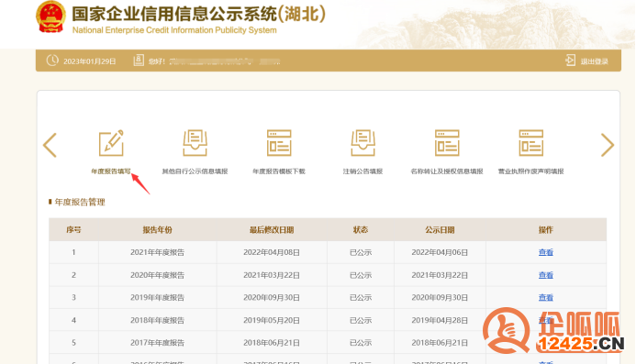Click the user account icon beside 您好
Screen dimensions: 636x364
[x=139, y=61]
